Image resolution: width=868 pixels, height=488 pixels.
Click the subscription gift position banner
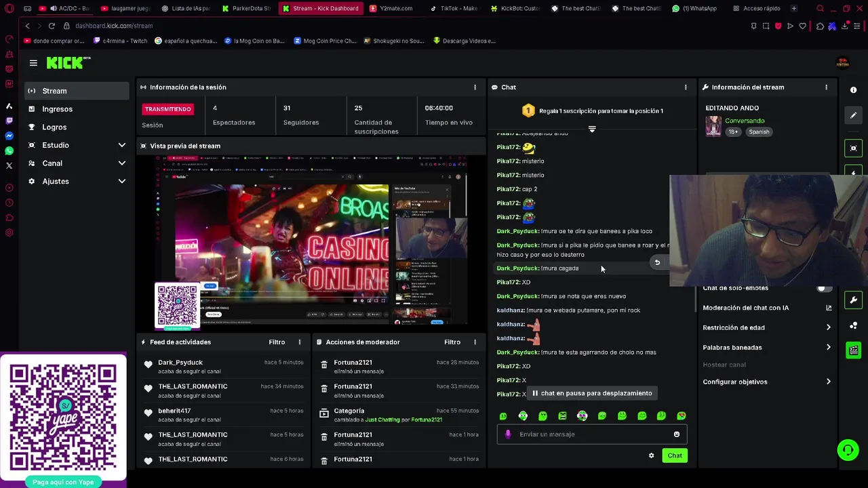pos(592,110)
